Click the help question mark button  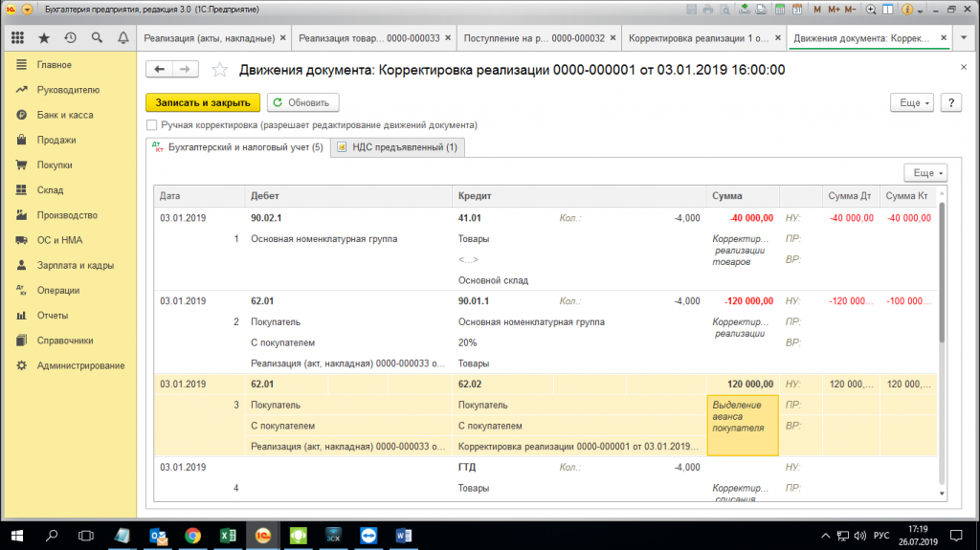point(950,103)
